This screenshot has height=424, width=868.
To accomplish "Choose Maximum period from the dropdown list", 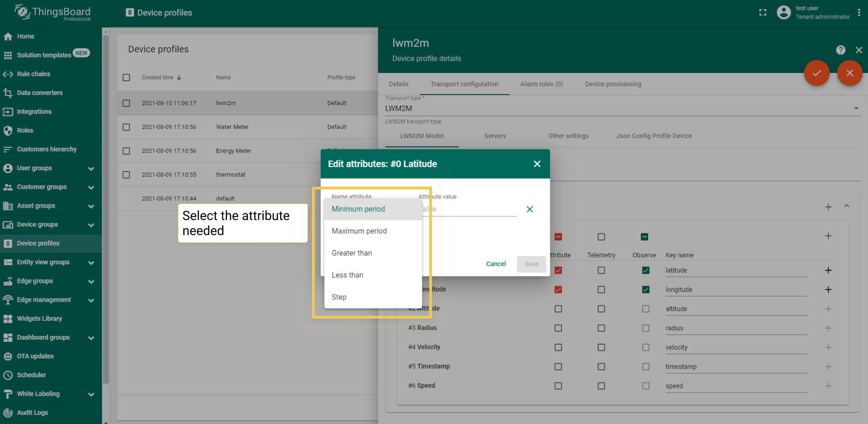I will 359,231.
